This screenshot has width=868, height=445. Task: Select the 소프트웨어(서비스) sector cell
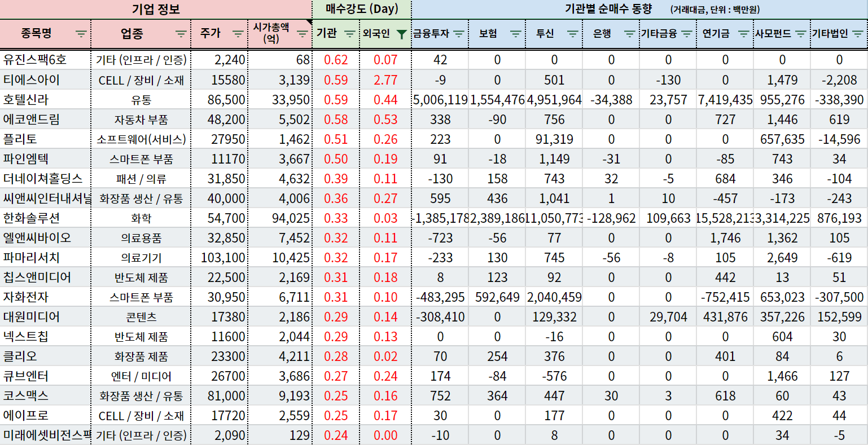(x=141, y=139)
